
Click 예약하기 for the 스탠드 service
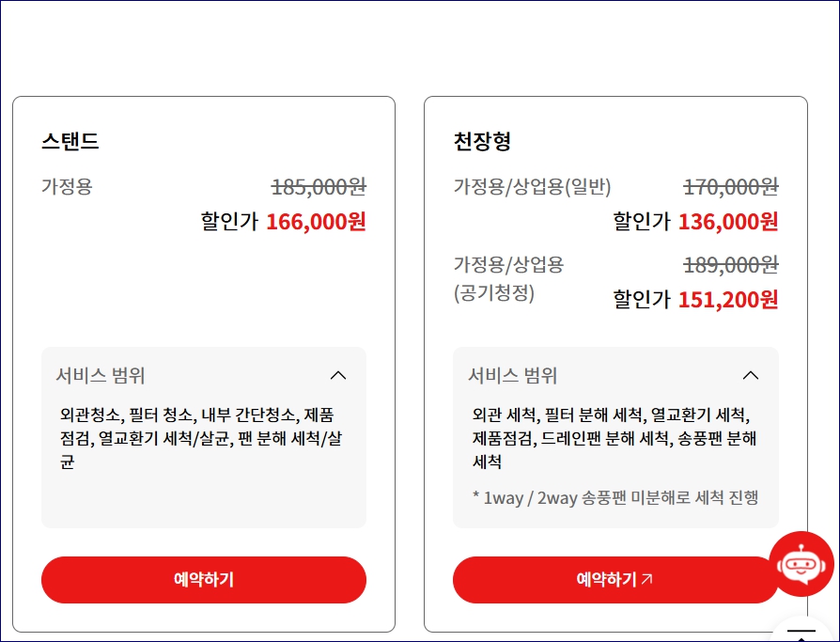[203, 579]
